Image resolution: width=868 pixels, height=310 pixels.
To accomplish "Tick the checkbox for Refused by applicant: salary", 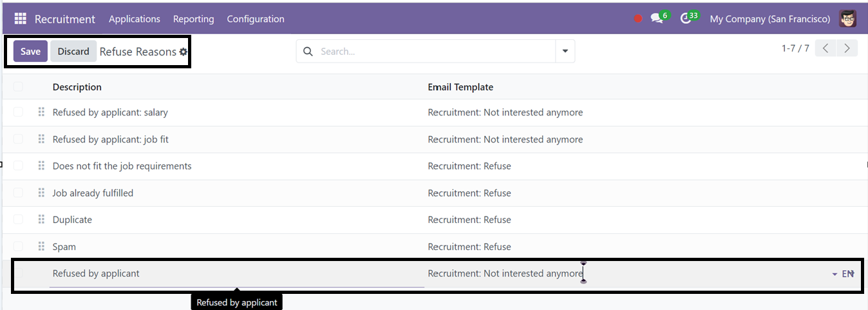I will point(18,112).
